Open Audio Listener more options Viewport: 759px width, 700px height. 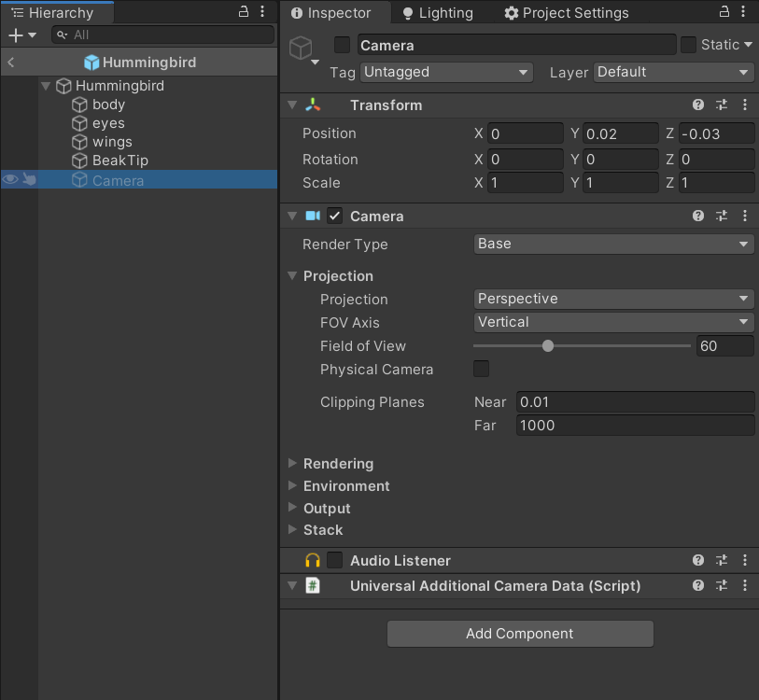(744, 560)
